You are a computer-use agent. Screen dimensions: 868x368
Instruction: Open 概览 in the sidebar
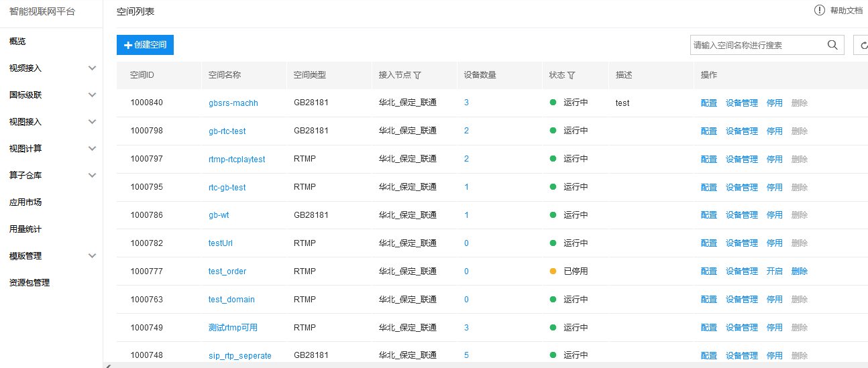pos(17,42)
